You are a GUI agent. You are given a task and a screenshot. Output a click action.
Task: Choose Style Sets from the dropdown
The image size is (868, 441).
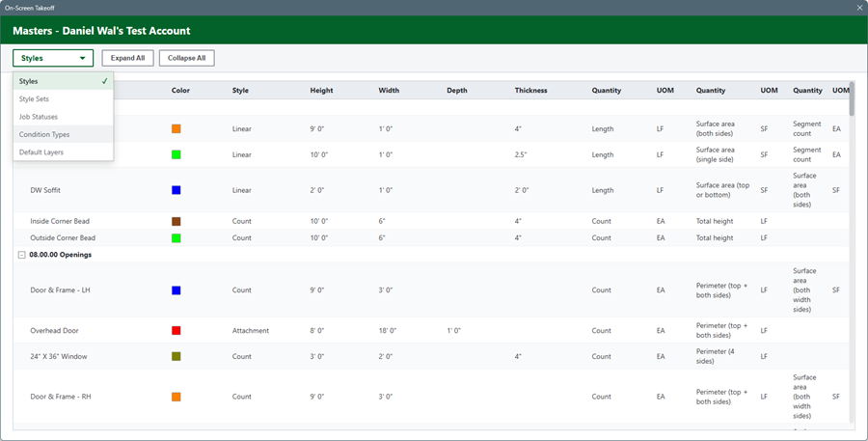point(63,98)
